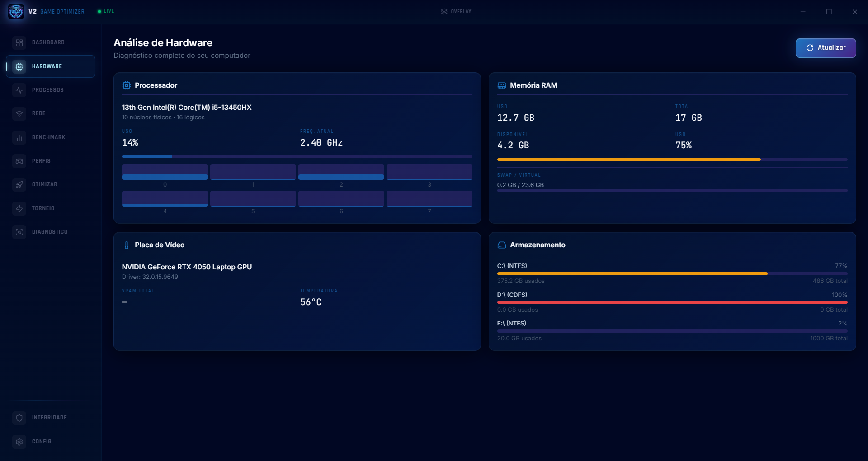868x461 pixels.
Task: Click the overall CPU usage bar
Action: 297,157
